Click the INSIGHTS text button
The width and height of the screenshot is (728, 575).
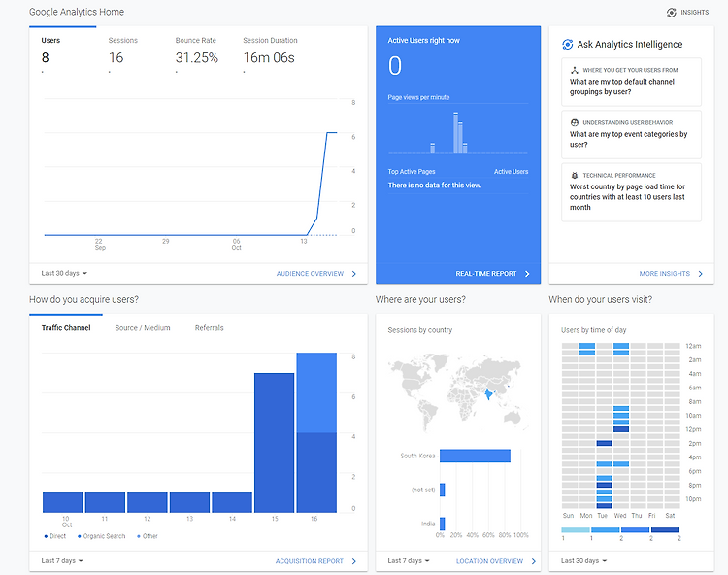pos(695,13)
